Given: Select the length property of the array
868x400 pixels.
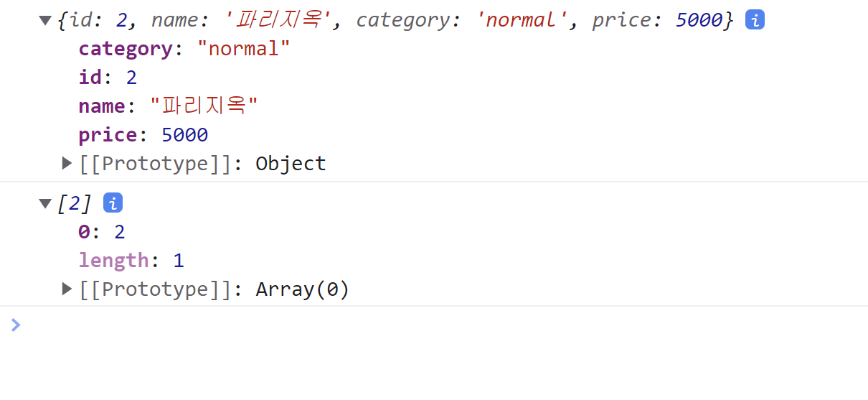Looking at the screenshot, I should tap(113, 261).
